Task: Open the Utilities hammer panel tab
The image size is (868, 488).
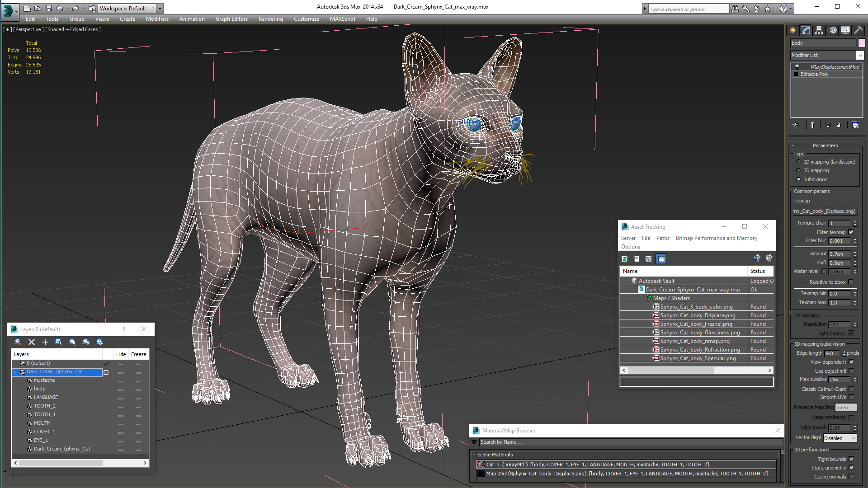Action: 858,30
